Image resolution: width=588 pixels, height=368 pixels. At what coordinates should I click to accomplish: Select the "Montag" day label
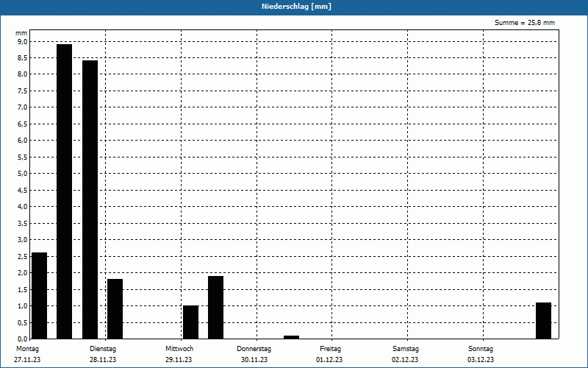pos(27,349)
